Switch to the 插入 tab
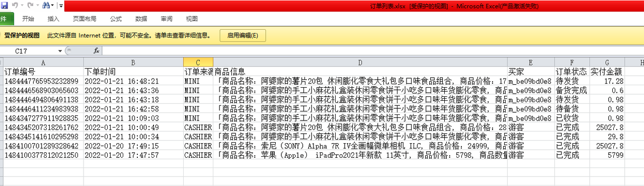The image size is (644, 186). tap(53, 19)
